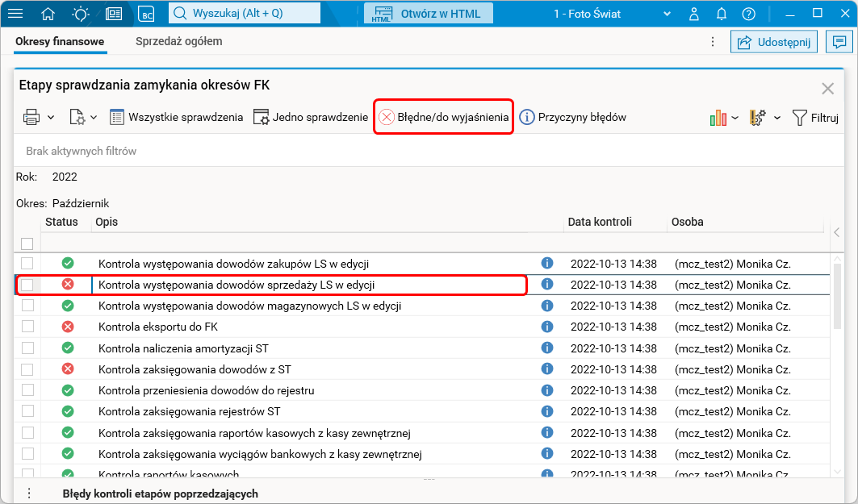858x504 pixels.
Task: Click Otwórz w HTML button
Action: (x=429, y=13)
